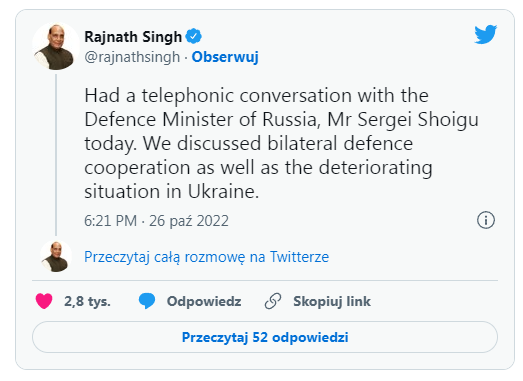Image resolution: width=523 pixels, height=381 pixels.
Task: Click the chain link icon
Action: [273, 301]
